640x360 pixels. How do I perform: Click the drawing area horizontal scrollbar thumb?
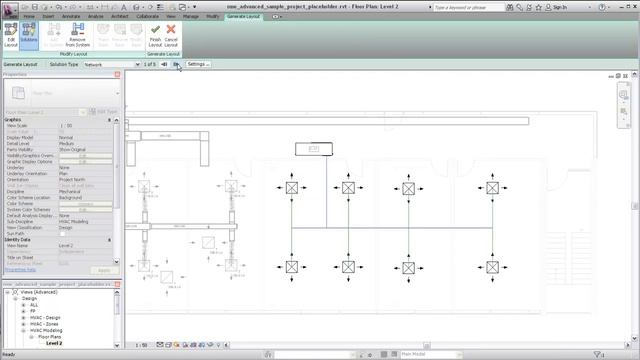(x=427, y=345)
